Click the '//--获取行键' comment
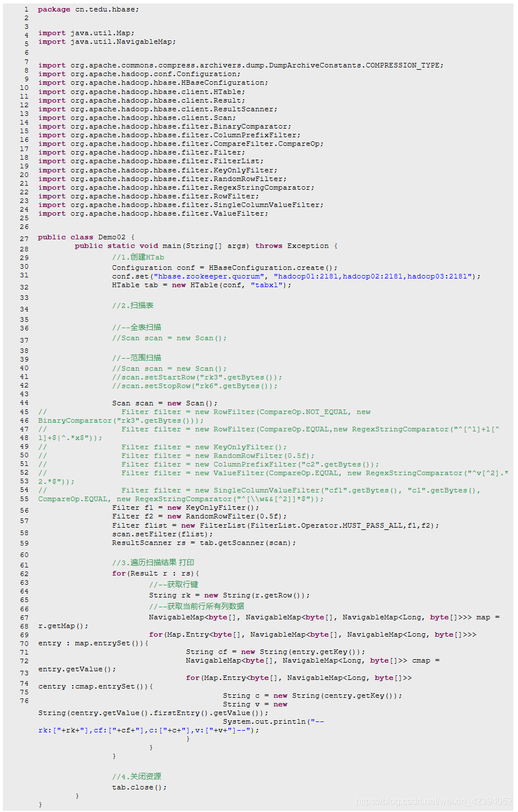 [x=174, y=584]
